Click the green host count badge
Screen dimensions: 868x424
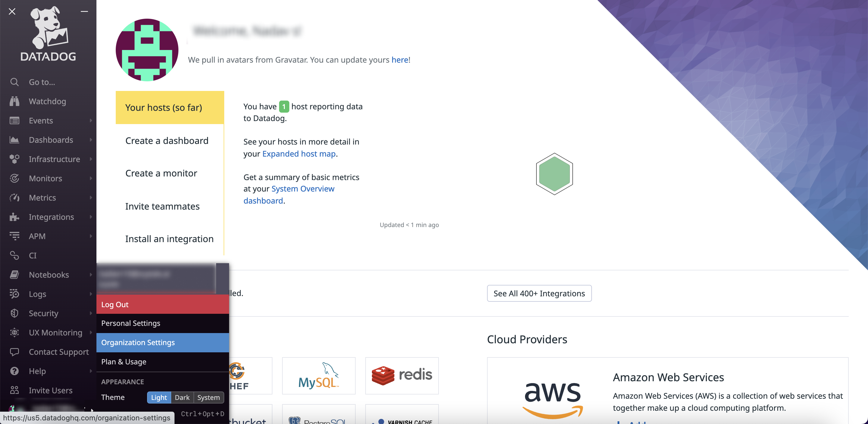[x=284, y=106]
